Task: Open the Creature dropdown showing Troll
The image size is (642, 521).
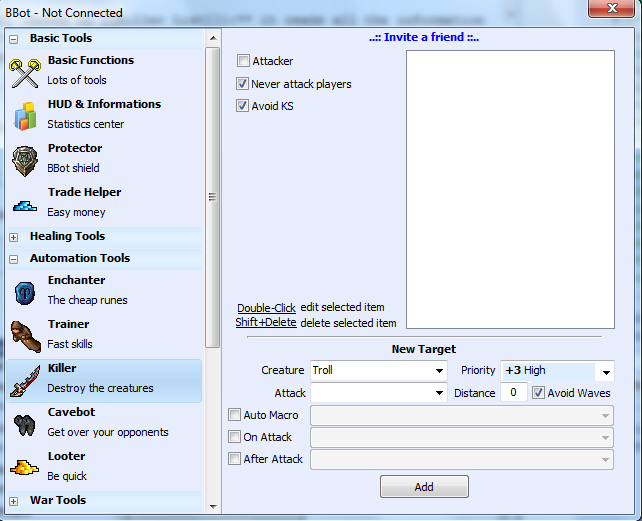Action: pos(379,370)
